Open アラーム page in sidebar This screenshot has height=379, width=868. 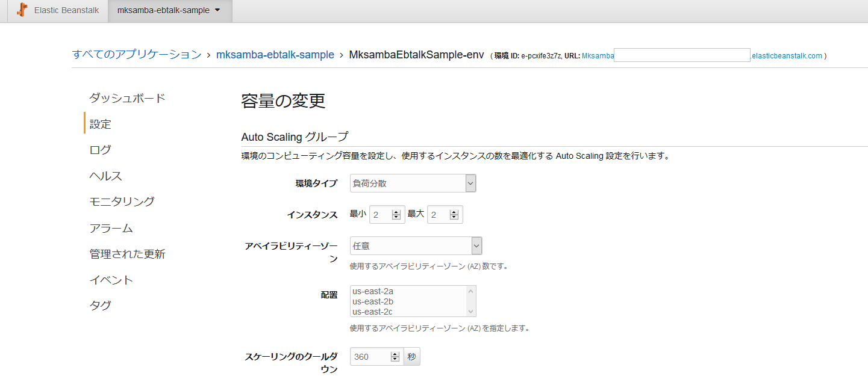point(111,229)
